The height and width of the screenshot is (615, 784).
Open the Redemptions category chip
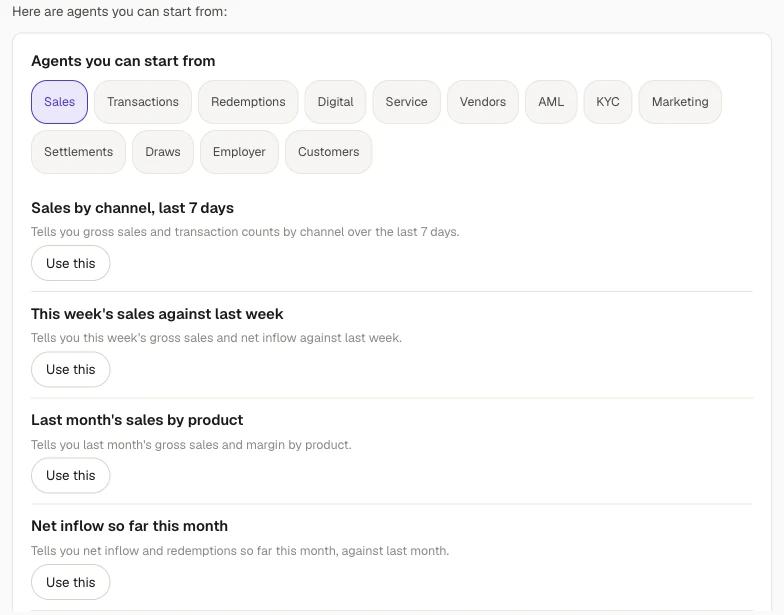248,102
